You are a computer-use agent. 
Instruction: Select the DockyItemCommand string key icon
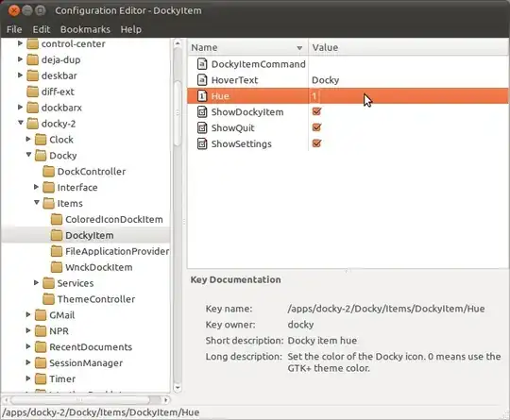coord(202,64)
